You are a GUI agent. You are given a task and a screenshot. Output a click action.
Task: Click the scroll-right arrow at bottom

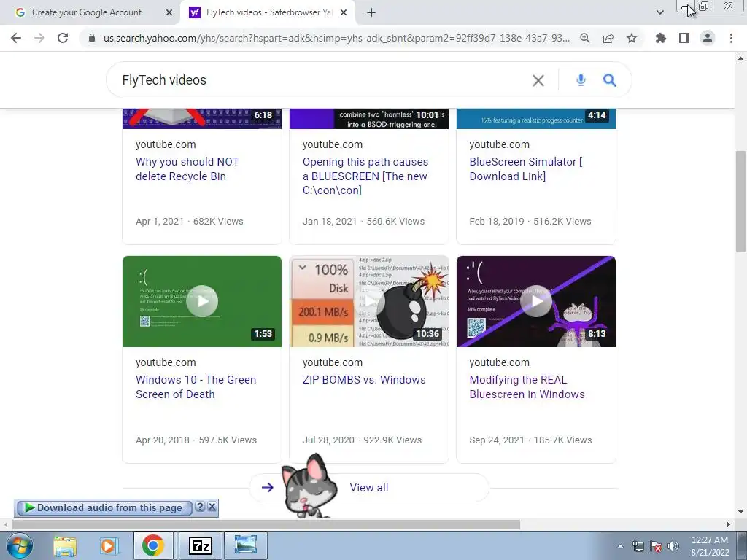tap(729, 525)
